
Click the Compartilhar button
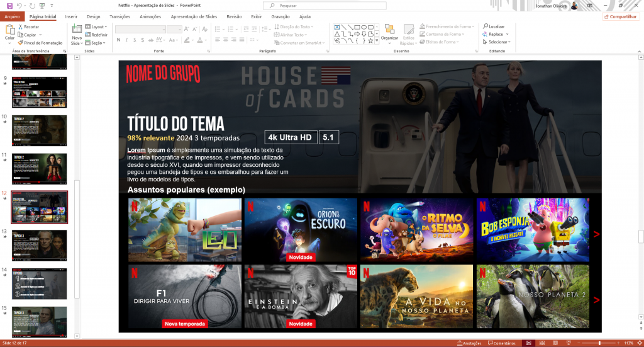[620, 16]
